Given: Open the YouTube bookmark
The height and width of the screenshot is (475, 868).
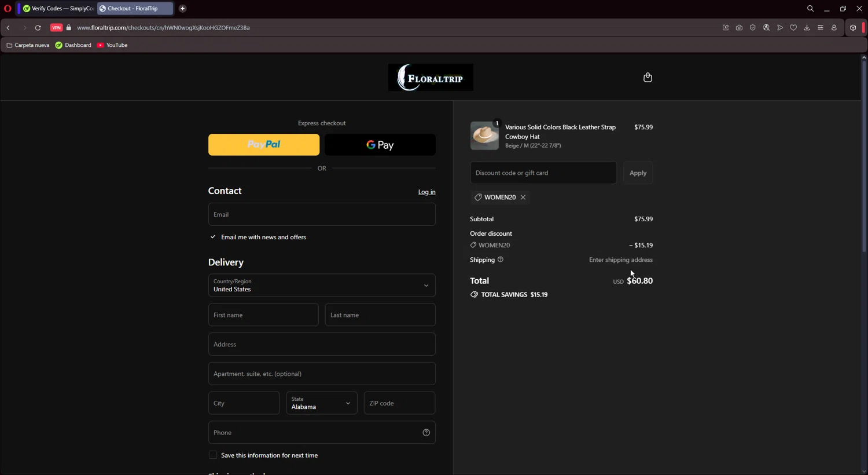Looking at the screenshot, I should coord(112,45).
